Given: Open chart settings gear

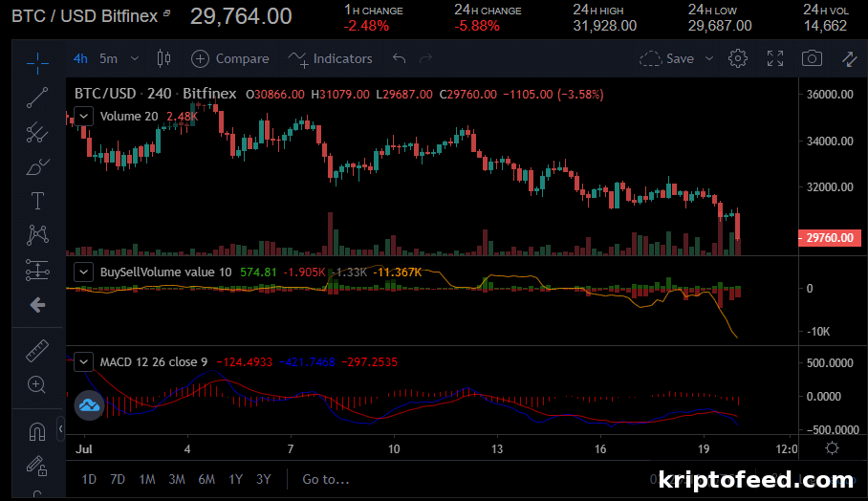Looking at the screenshot, I should (738, 58).
